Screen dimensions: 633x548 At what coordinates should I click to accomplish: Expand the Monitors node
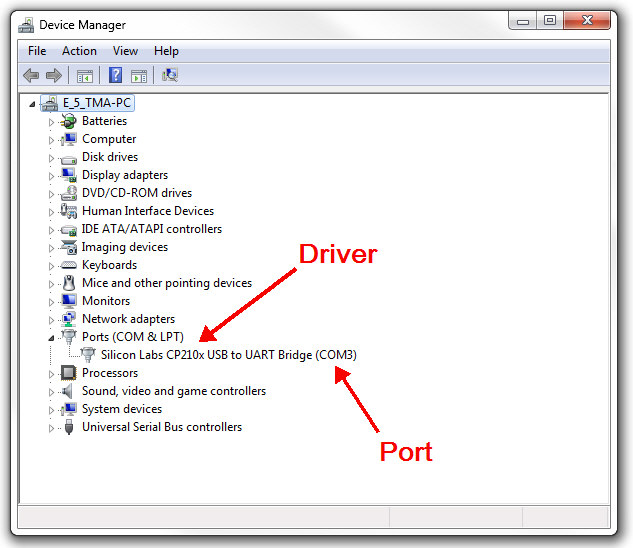point(51,302)
